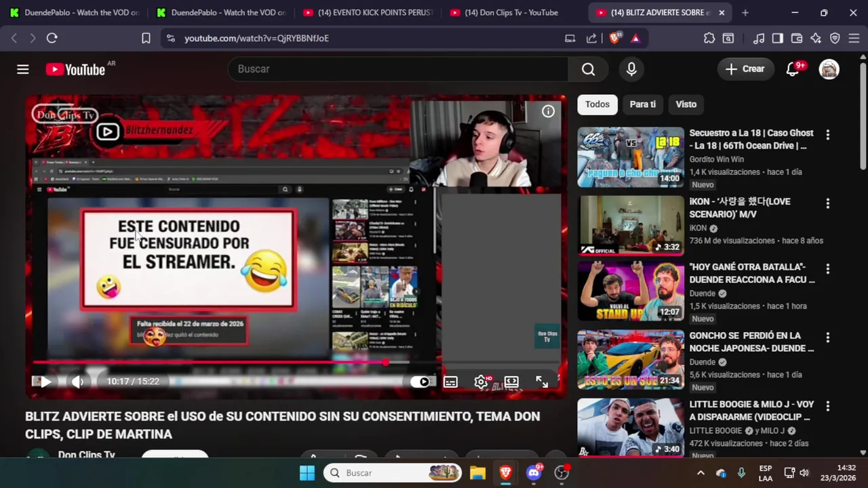Enter fullscreen mode in the player
This screenshot has height=488, width=868.
pyautogui.click(x=542, y=382)
